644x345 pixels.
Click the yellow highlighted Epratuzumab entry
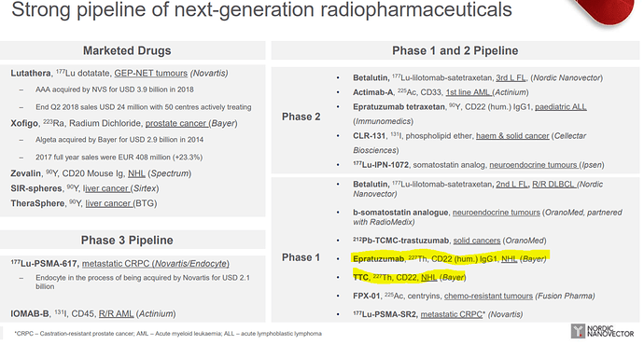tap(450, 258)
